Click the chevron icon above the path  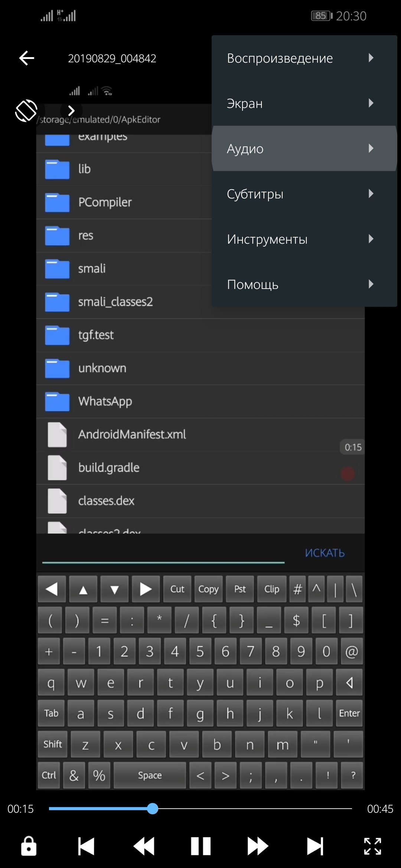71,111
